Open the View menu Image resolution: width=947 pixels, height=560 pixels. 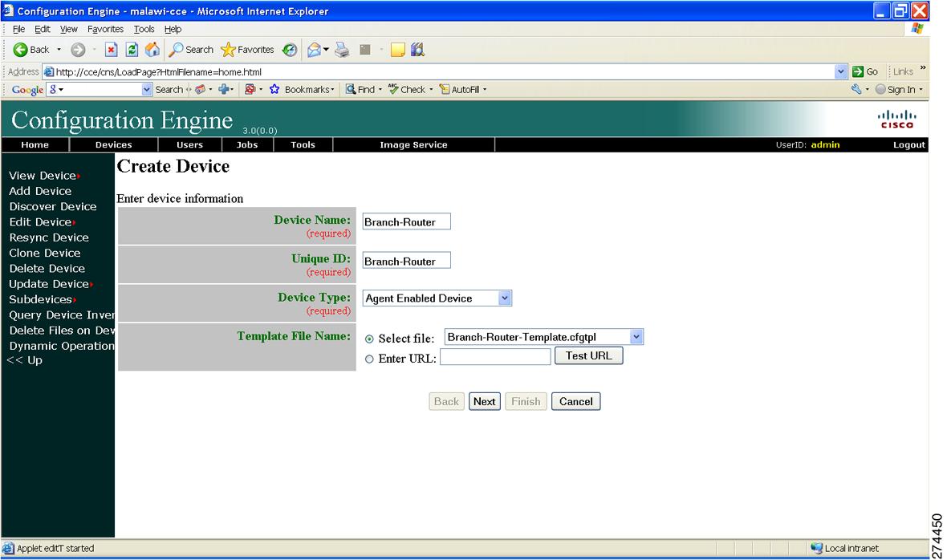(69, 29)
